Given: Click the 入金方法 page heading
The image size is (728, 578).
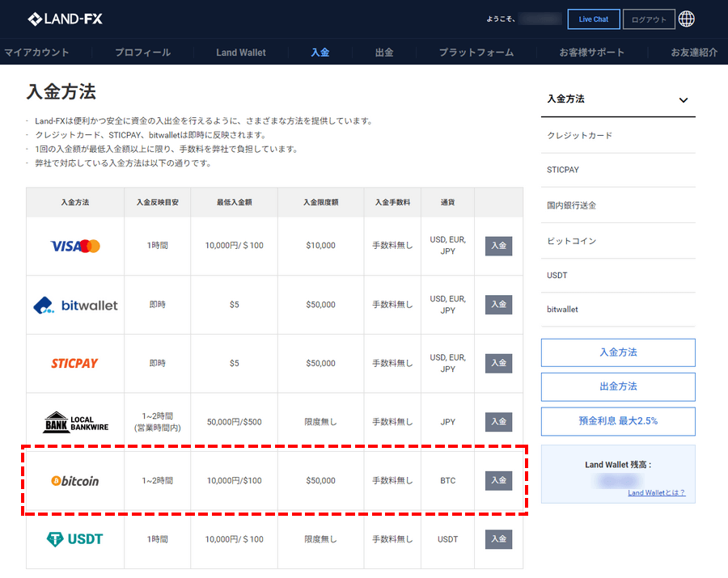Looking at the screenshot, I should [x=61, y=92].
